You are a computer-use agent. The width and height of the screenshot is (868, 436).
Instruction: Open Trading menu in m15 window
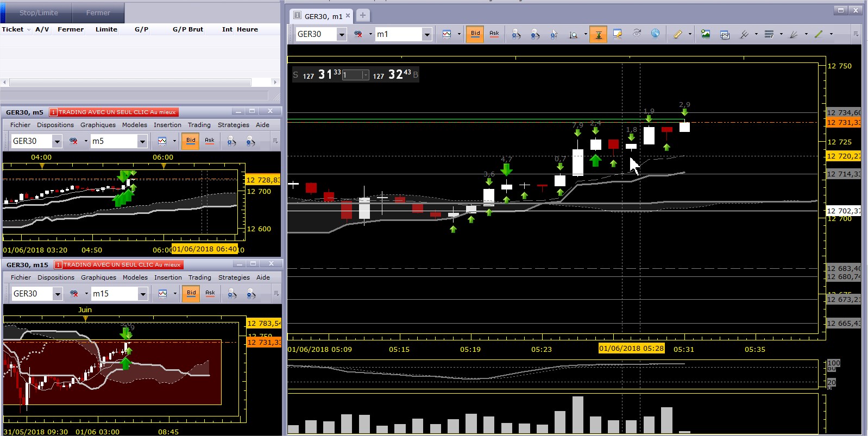click(x=199, y=277)
